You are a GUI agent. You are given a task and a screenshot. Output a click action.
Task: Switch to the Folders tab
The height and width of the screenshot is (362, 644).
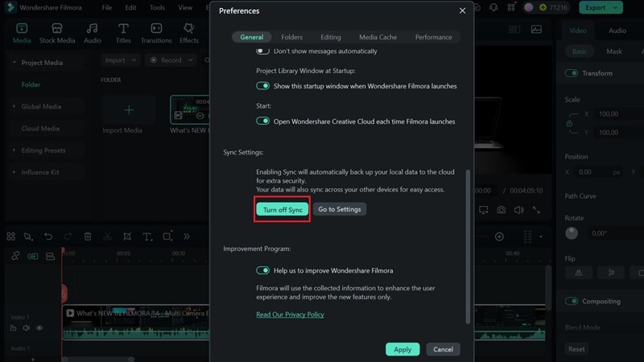[x=291, y=37]
